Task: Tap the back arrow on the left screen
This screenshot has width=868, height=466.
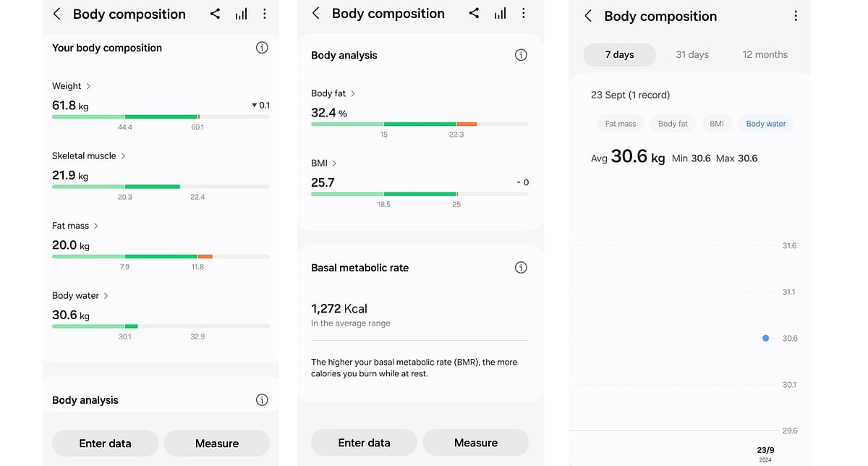Action: point(56,13)
